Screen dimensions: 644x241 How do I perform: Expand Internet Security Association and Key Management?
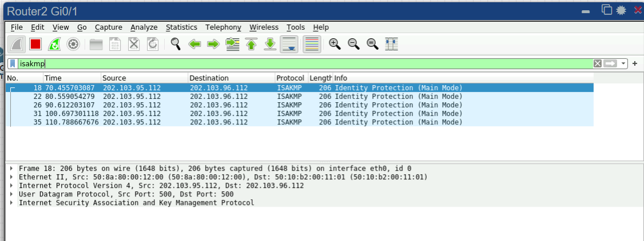(x=11, y=203)
